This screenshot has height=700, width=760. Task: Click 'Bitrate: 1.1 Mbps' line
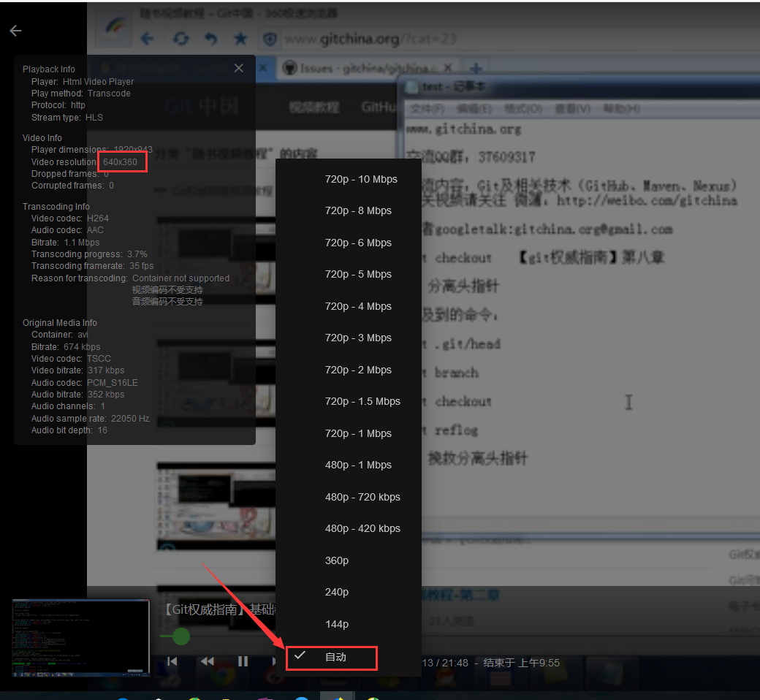(x=66, y=243)
